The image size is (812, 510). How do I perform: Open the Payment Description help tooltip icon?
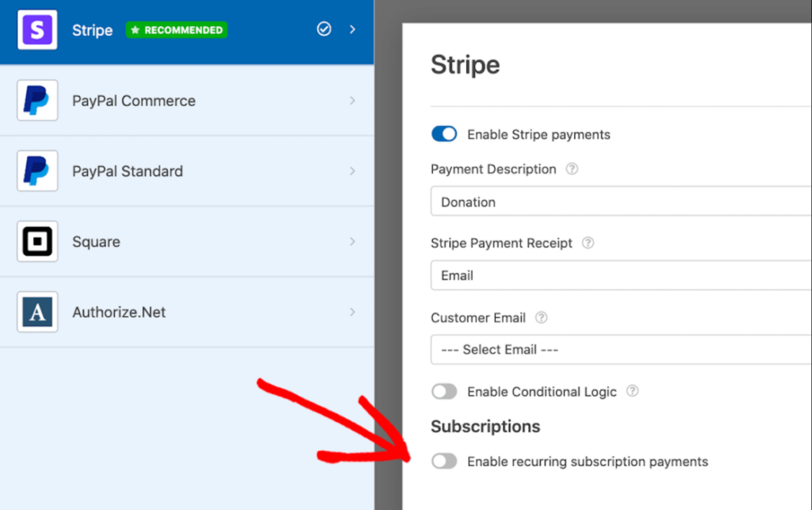(x=574, y=169)
